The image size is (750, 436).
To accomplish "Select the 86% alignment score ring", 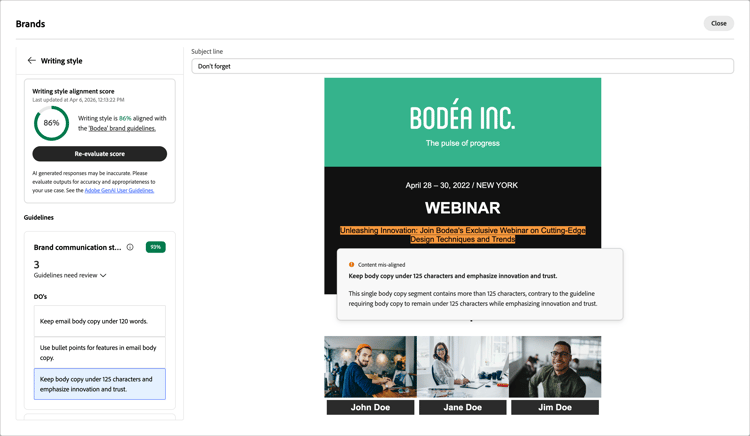I will (51, 123).
